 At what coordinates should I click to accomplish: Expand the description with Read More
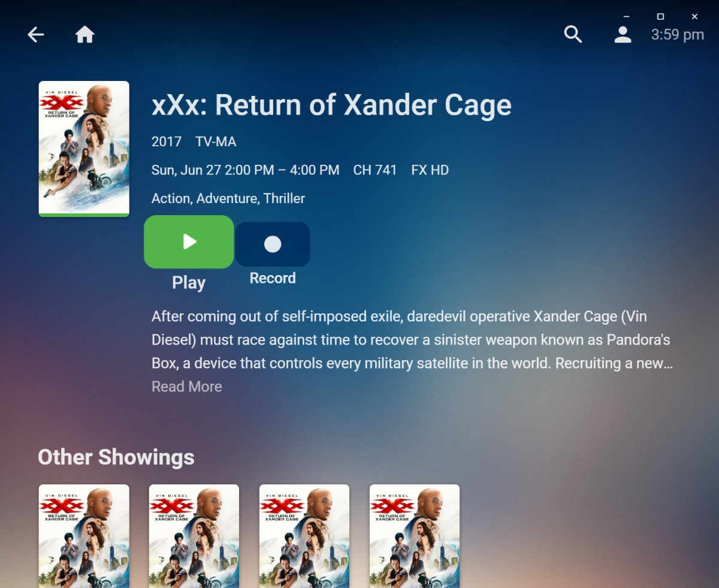[x=187, y=387]
